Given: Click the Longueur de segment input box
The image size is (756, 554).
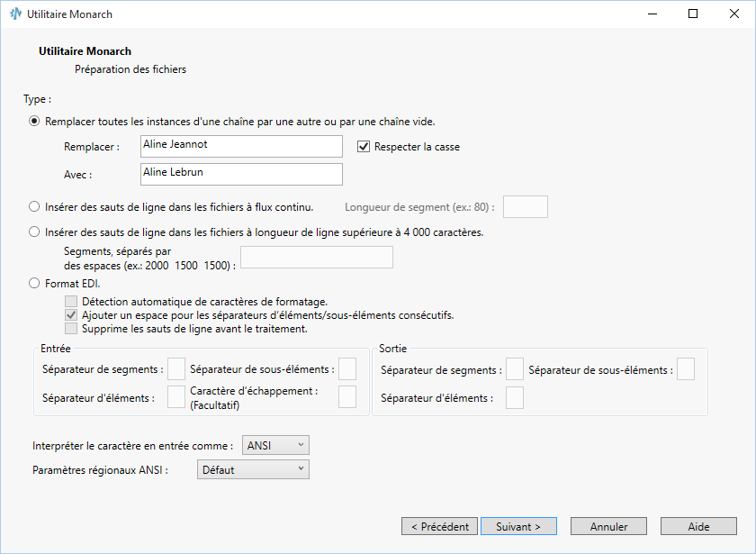Looking at the screenshot, I should click(526, 206).
